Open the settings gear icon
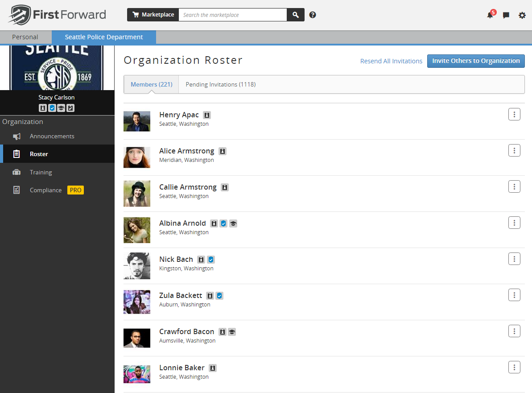Image resolution: width=532 pixels, height=393 pixels. tap(522, 15)
